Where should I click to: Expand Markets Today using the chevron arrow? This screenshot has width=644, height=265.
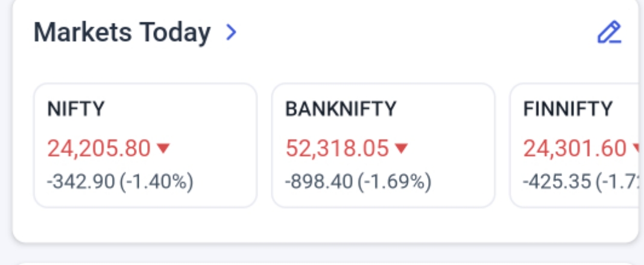(231, 33)
